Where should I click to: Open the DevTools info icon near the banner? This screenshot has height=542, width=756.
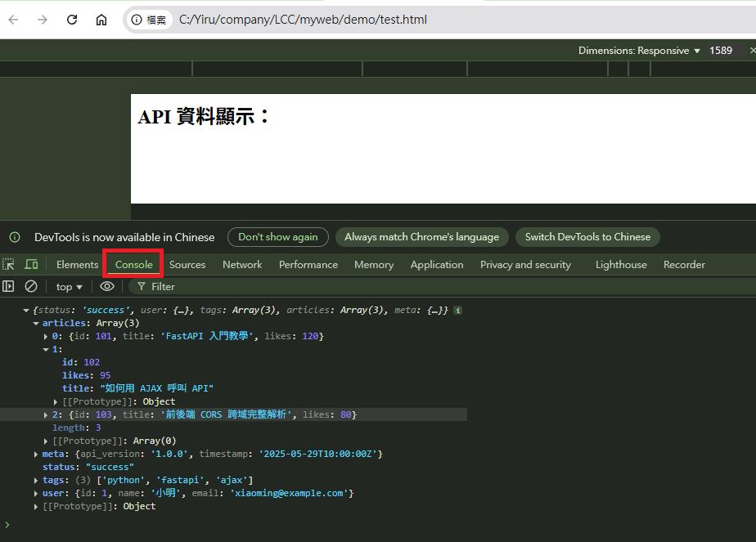pyautogui.click(x=15, y=237)
